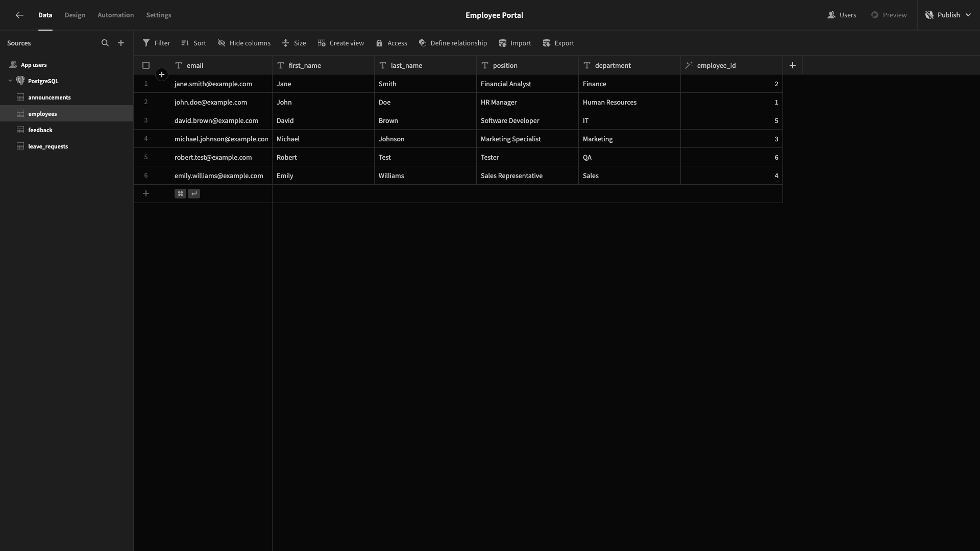The image size is (980, 551).
Task: Select the robert.test@example.com cell
Action: coord(221,157)
